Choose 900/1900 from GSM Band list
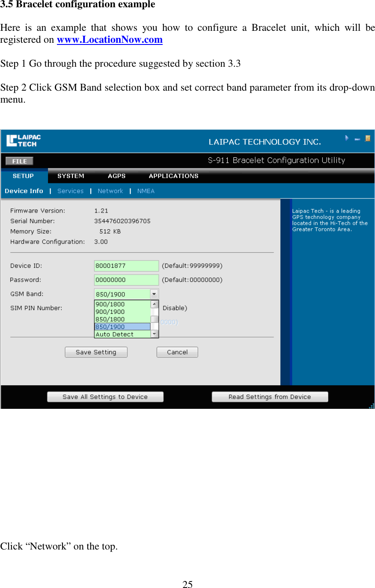Screen dimensions: 375x588 click(122, 312)
